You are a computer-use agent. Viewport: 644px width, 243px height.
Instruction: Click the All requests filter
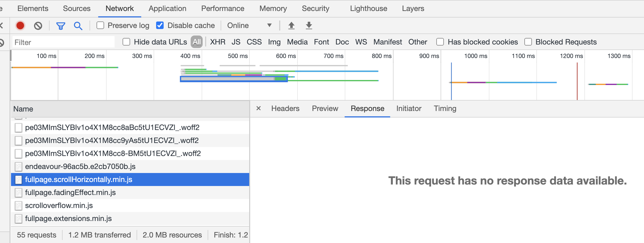click(x=196, y=42)
